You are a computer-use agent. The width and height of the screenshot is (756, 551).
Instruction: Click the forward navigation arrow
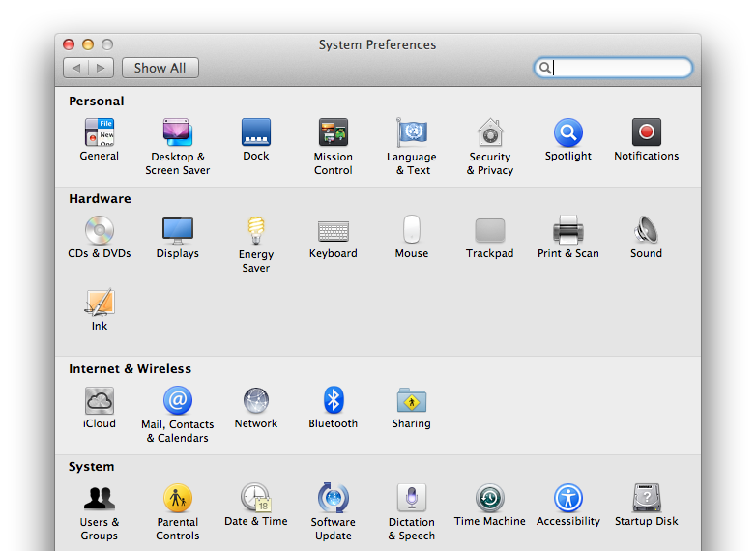pos(102,68)
